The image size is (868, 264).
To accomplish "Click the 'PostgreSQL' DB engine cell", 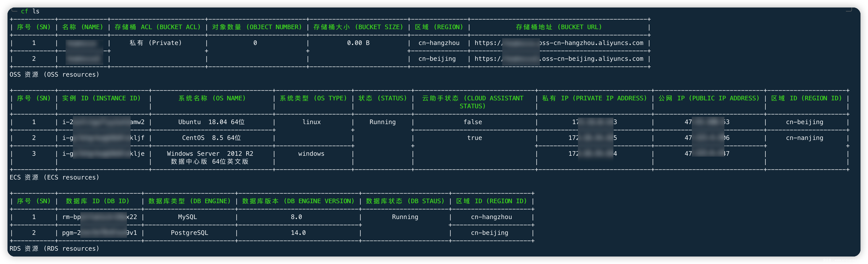I will click(x=189, y=233).
